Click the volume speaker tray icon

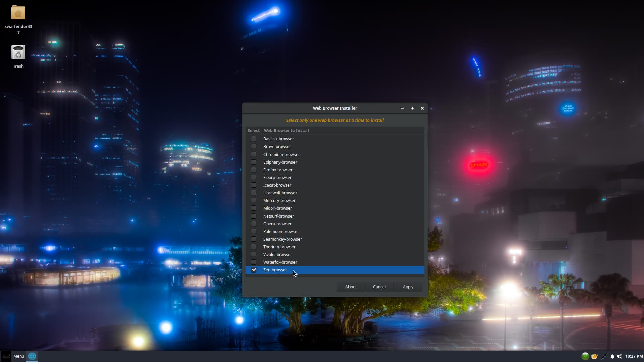coord(619,356)
